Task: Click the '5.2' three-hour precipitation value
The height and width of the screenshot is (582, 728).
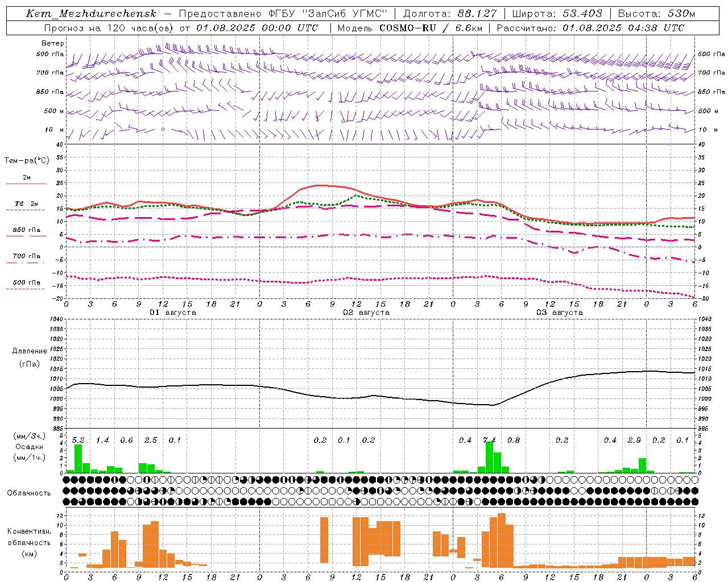Action: pyautogui.click(x=78, y=440)
